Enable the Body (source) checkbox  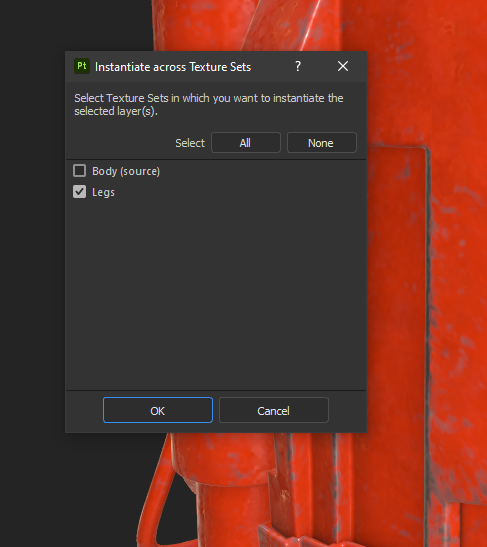click(x=80, y=171)
